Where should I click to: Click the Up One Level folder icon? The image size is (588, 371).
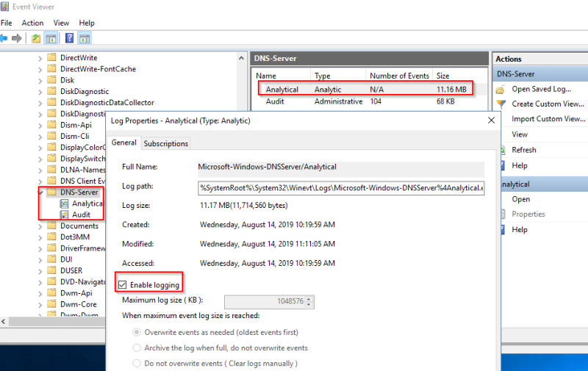tap(36, 38)
